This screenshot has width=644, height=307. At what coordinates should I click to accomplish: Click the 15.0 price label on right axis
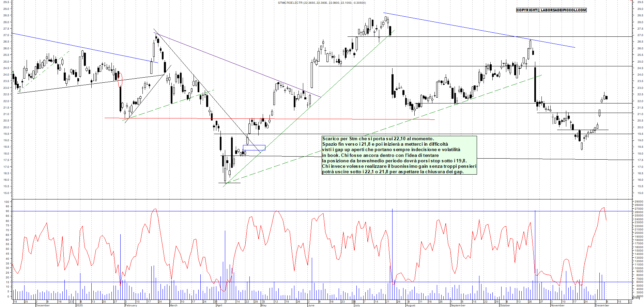640,193
